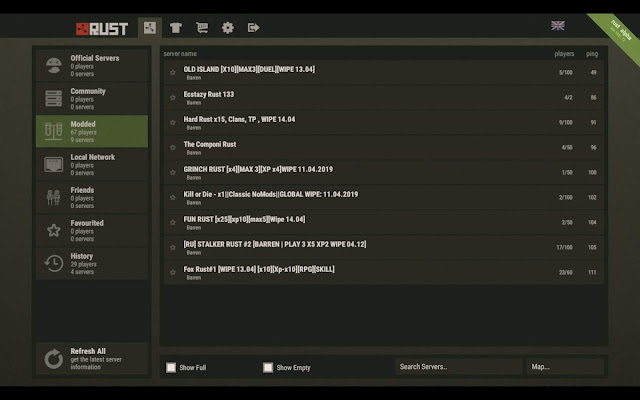Select OLD ISLAND [X10] server name
640x400 pixels.
click(249, 69)
